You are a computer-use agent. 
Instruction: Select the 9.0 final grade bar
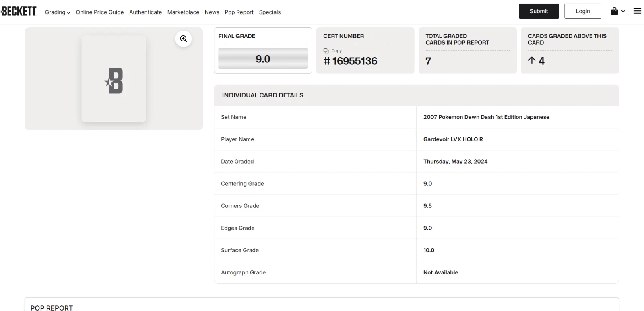tap(263, 59)
